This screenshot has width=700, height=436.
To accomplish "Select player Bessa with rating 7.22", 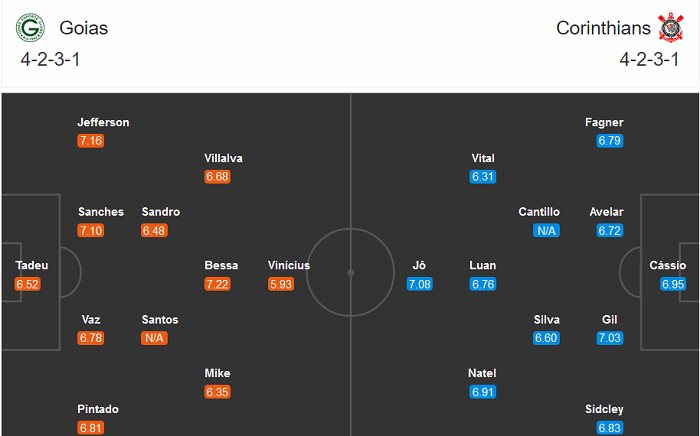I will click(x=221, y=265).
